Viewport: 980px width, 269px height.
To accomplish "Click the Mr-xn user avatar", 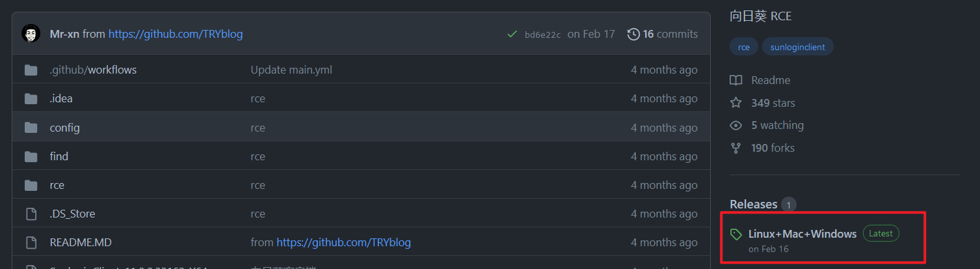I will coord(31,34).
